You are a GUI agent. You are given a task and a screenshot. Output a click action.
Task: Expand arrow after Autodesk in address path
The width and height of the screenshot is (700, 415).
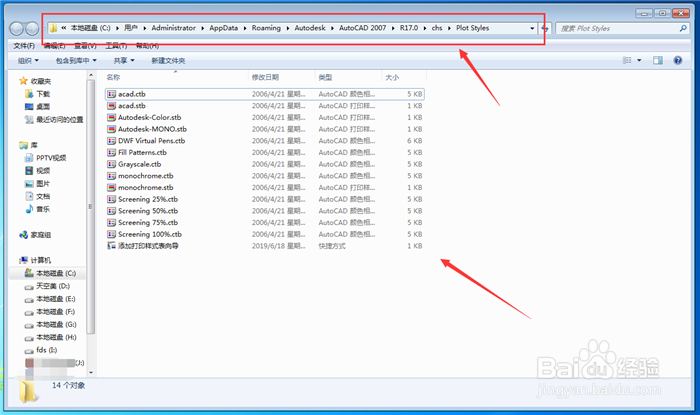[333, 28]
